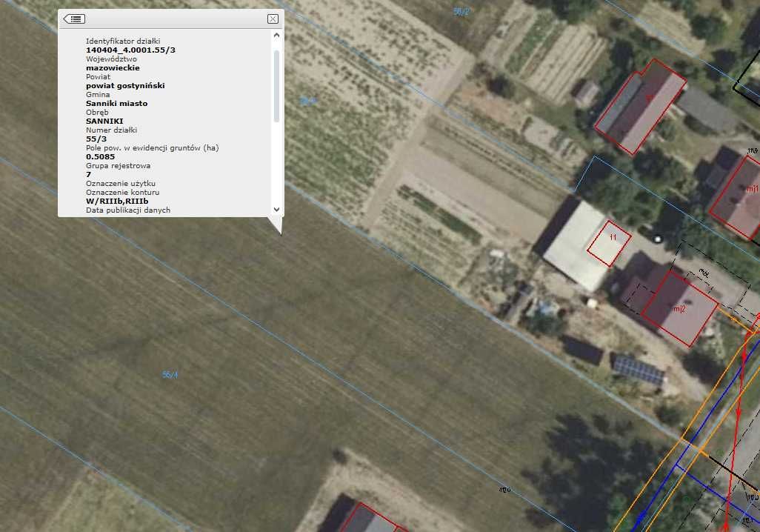Click the popup scrollbar down arrow
The width and height of the screenshot is (760, 532).
(x=277, y=210)
